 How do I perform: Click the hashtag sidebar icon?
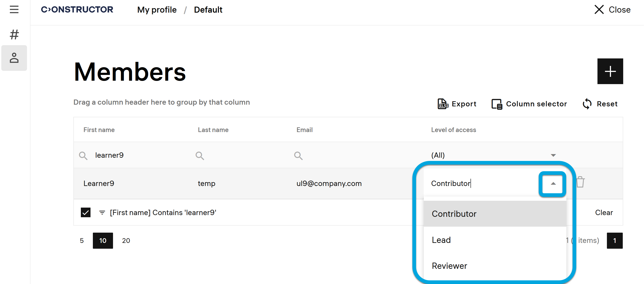coord(14,35)
